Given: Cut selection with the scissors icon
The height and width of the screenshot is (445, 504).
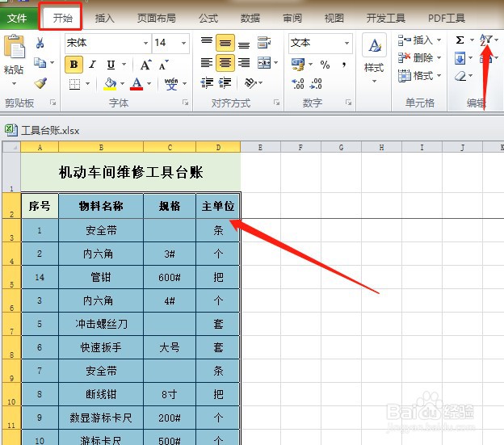Looking at the screenshot, I should pos(40,43).
